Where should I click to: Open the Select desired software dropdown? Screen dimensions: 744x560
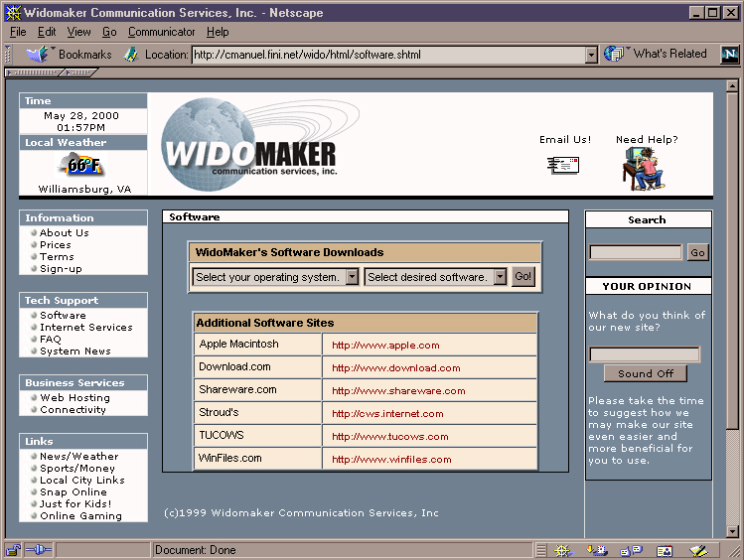(x=500, y=277)
